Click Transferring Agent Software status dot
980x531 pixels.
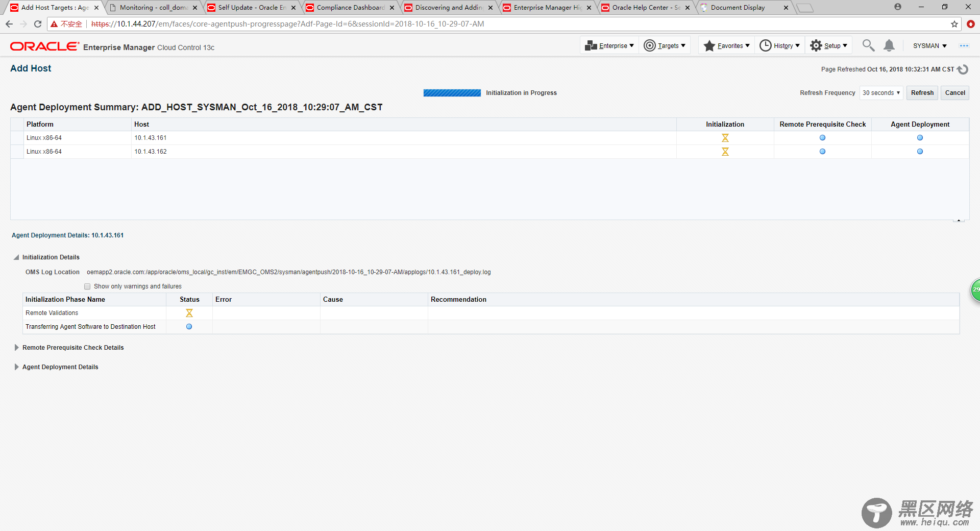189,327
